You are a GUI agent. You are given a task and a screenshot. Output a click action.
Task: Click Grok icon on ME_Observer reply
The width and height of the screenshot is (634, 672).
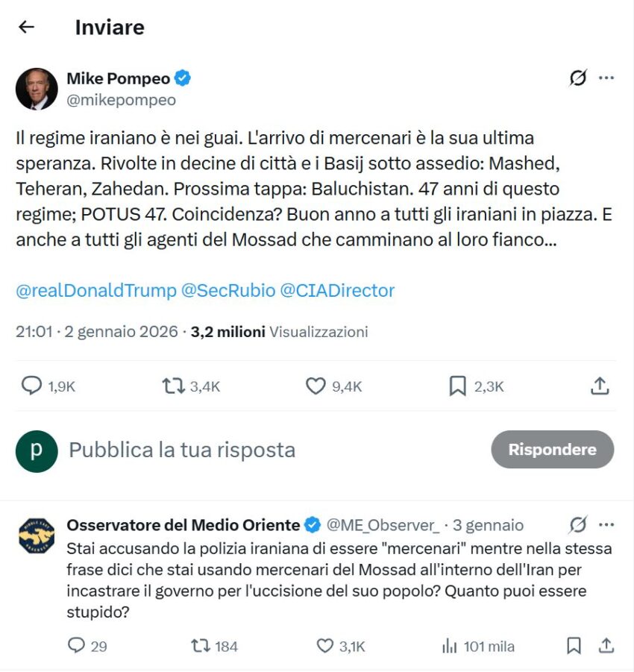(578, 525)
